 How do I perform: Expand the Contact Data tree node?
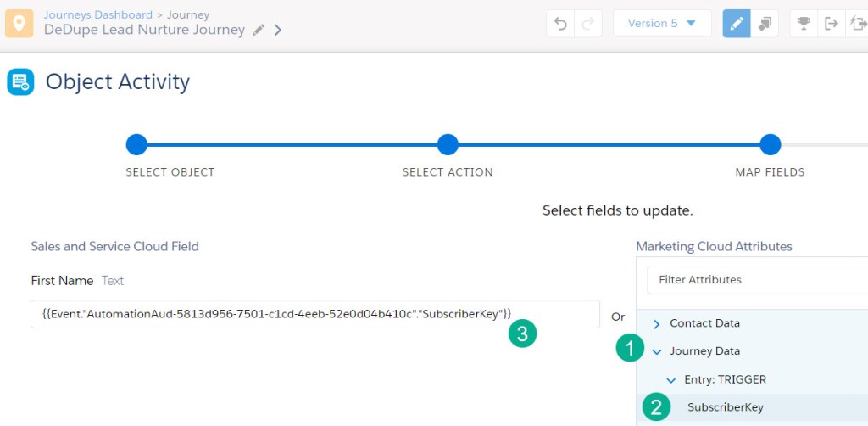click(657, 323)
